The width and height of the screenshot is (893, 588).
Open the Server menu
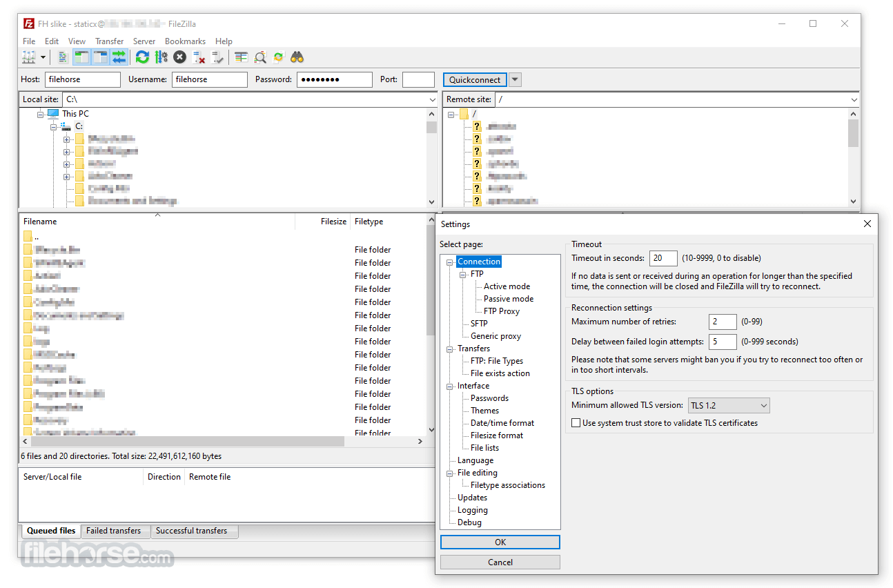(144, 41)
